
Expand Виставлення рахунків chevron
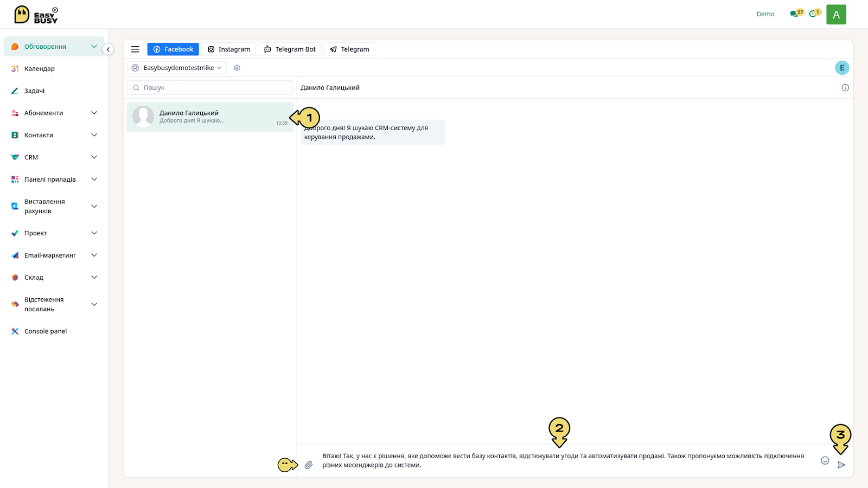[x=94, y=206]
